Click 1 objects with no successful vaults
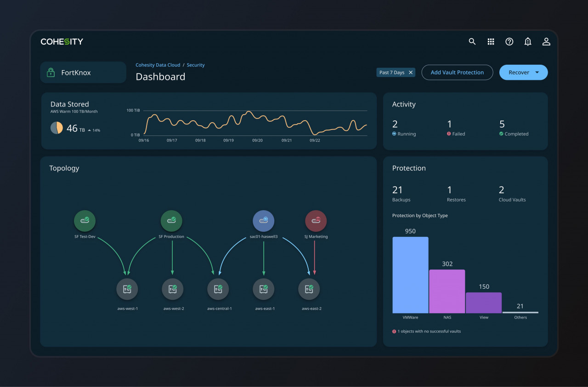This screenshot has height=387, width=588. pos(429,331)
